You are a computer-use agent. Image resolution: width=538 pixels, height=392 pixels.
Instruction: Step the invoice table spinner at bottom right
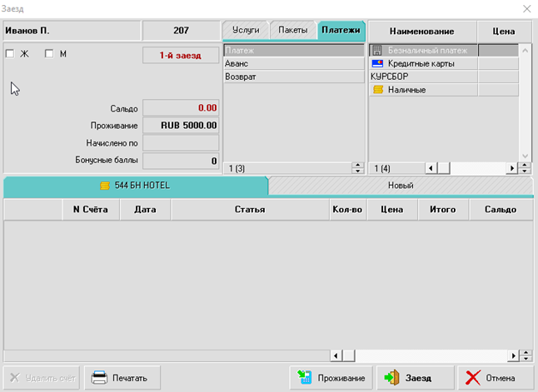525,355
